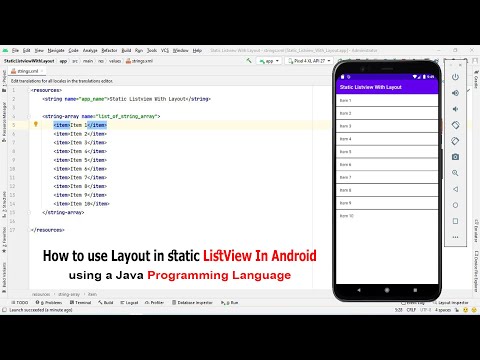This screenshot has width=480, height=360.
Task: Open emulator extended controls (three dots)
Action: (455, 237)
